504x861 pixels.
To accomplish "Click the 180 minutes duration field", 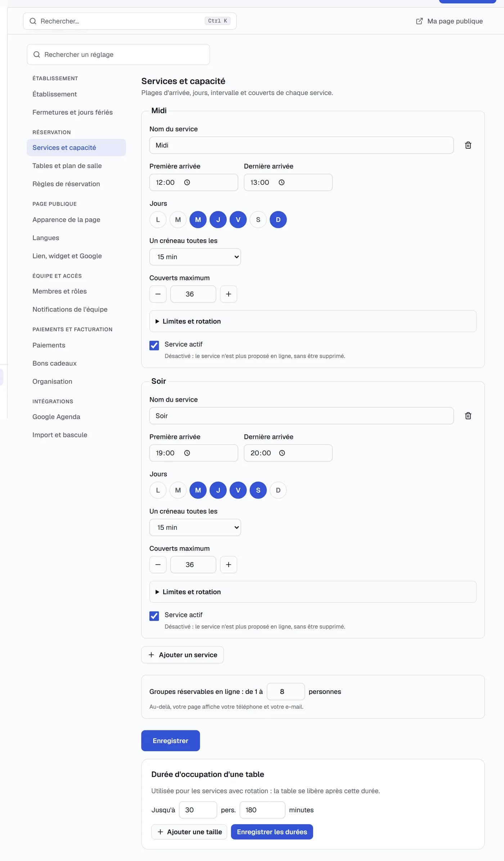I will tap(262, 810).
